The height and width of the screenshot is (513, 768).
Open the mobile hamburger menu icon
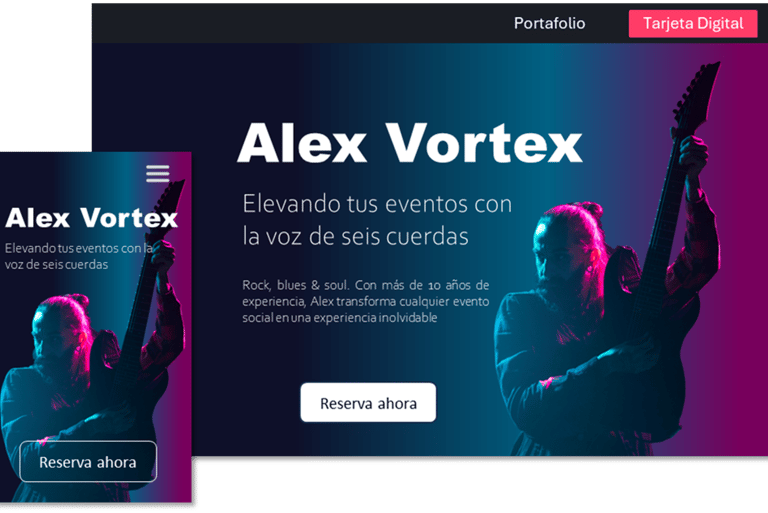point(158,173)
